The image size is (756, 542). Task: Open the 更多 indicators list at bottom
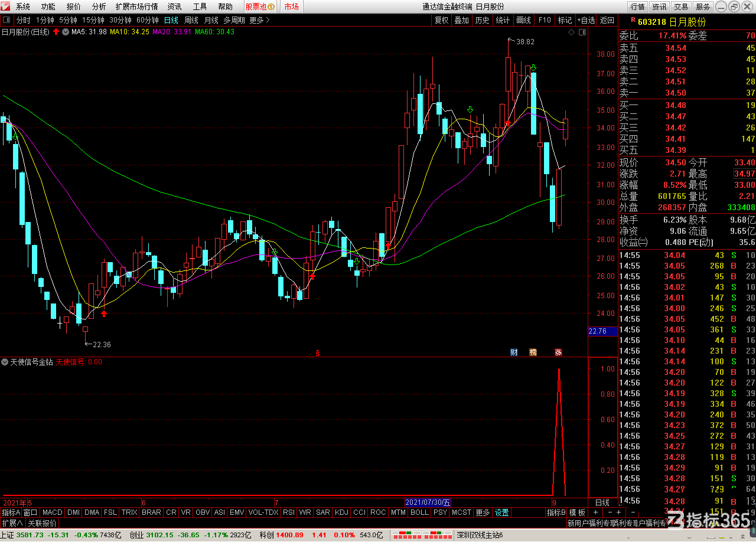[483, 512]
